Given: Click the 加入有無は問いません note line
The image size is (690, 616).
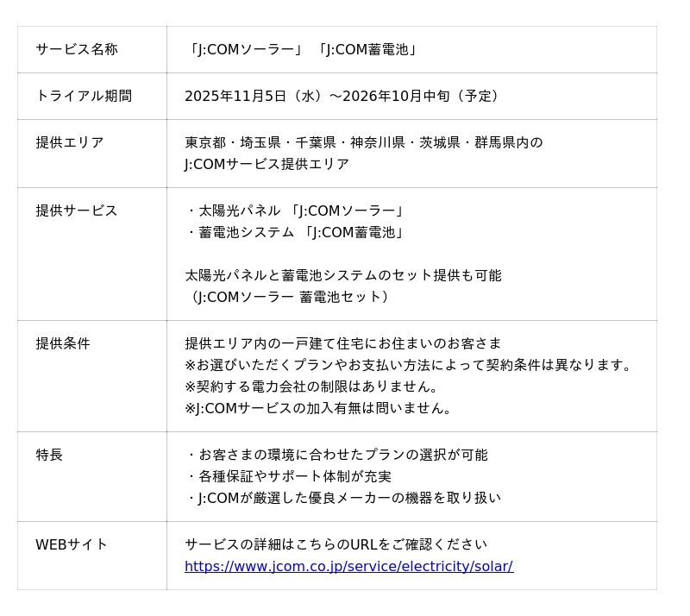Looking at the screenshot, I should [318, 409].
